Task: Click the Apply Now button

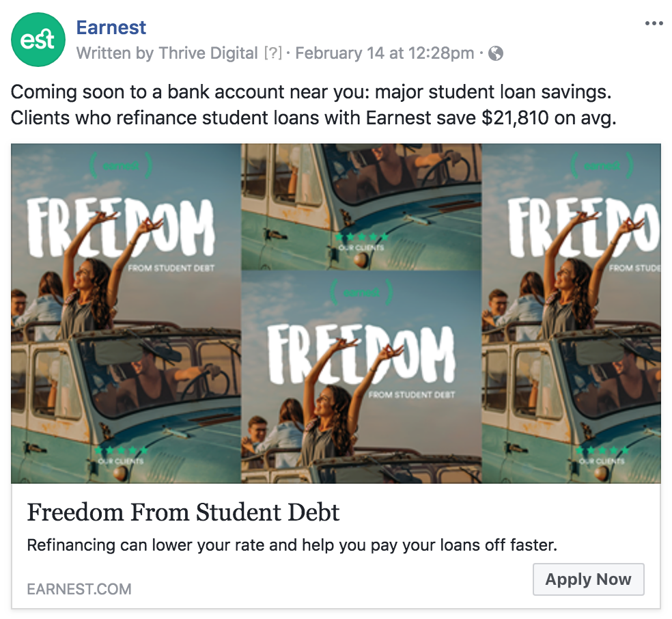Action: (x=588, y=579)
